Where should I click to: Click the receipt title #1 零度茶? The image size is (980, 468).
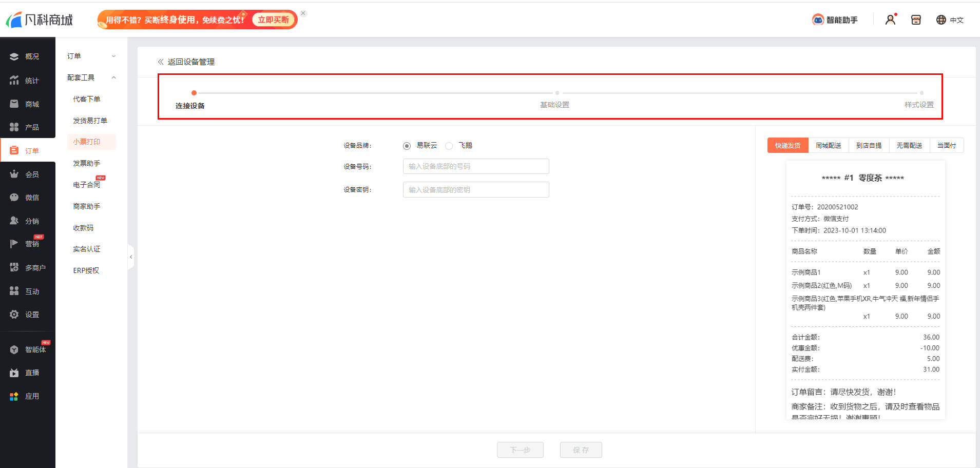pos(863,178)
